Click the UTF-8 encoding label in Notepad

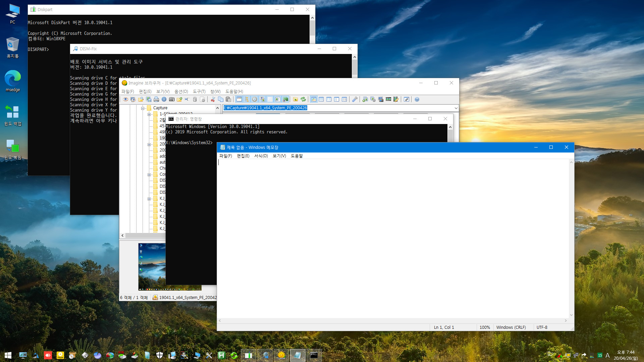[x=542, y=327]
